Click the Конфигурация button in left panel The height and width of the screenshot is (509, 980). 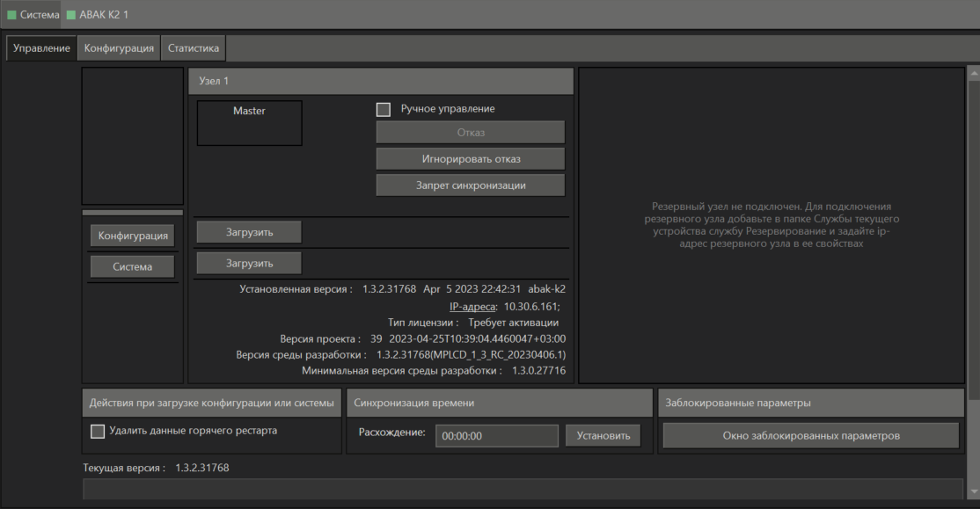coord(133,236)
